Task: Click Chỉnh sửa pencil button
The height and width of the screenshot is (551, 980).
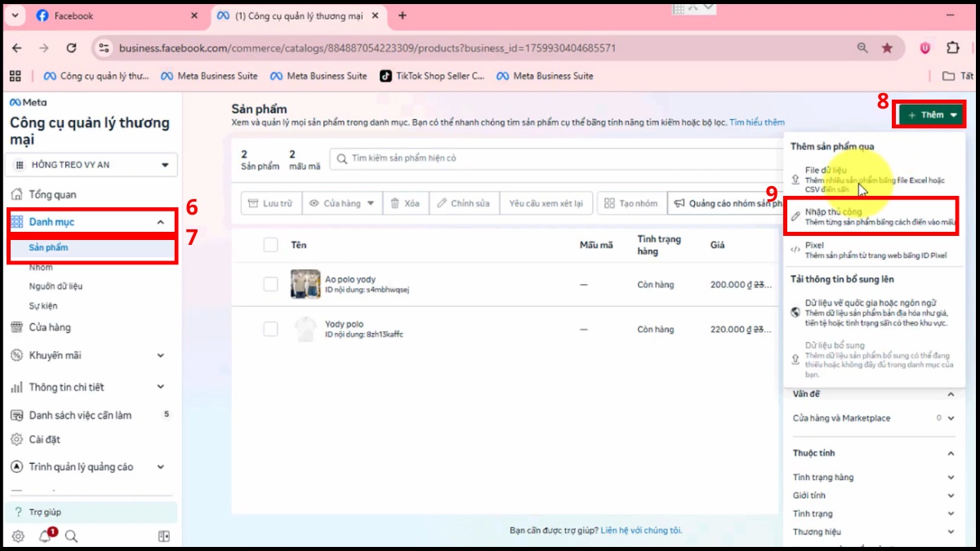Action: [463, 203]
